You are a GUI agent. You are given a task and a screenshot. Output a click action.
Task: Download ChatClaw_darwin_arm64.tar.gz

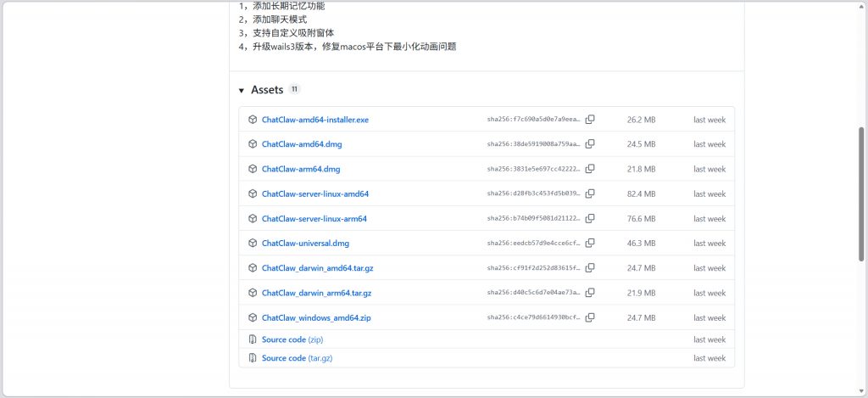point(317,294)
